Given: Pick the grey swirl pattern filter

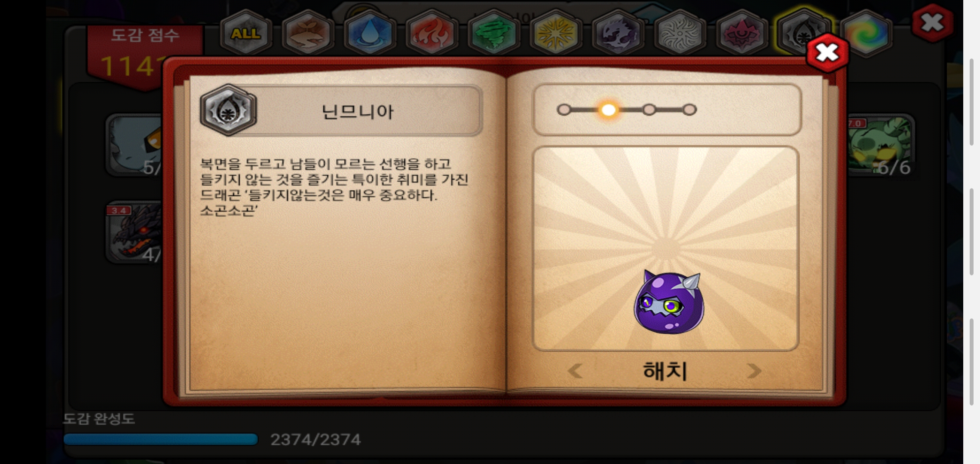Looking at the screenshot, I should click(679, 33).
